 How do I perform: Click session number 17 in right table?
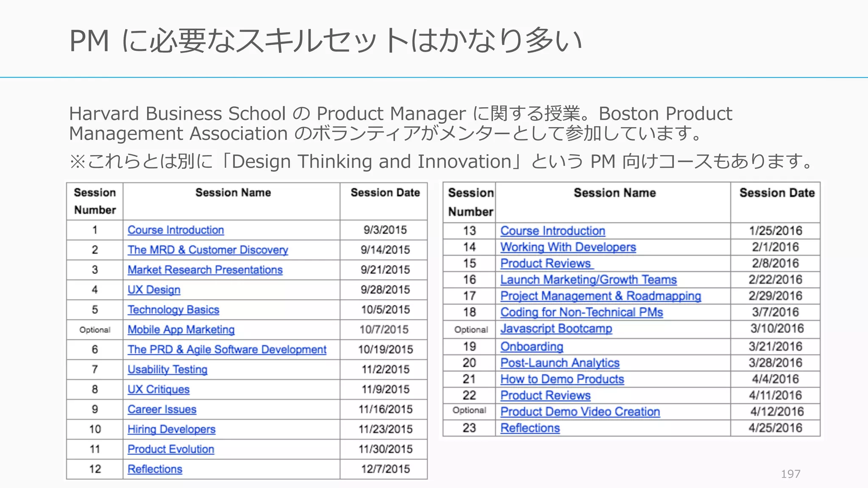click(x=469, y=296)
